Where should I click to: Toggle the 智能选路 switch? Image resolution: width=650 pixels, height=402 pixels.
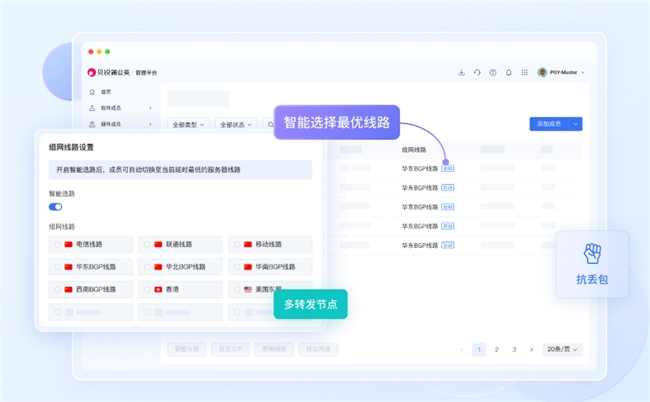56,207
